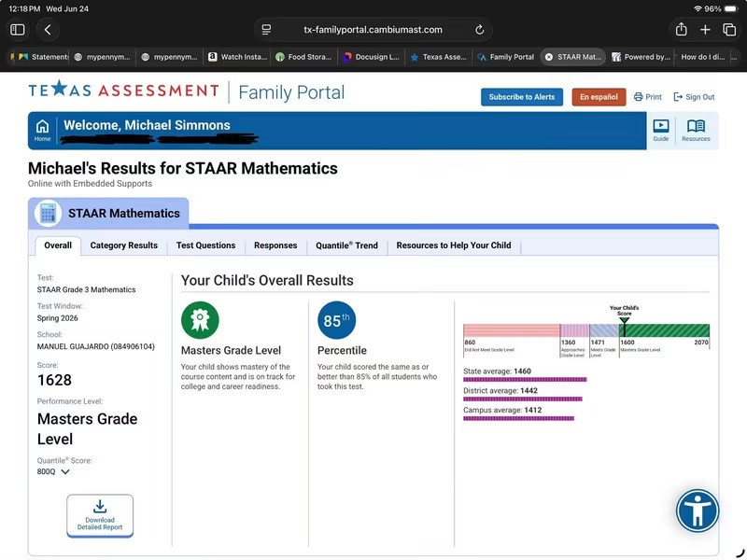Switch to the Family Portal browser tab
Image resolution: width=747 pixels, height=560 pixels.
[506, 57]
